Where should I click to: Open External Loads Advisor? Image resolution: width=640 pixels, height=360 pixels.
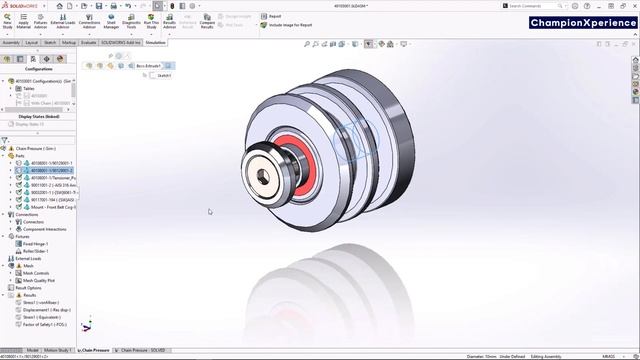(63, 21)
